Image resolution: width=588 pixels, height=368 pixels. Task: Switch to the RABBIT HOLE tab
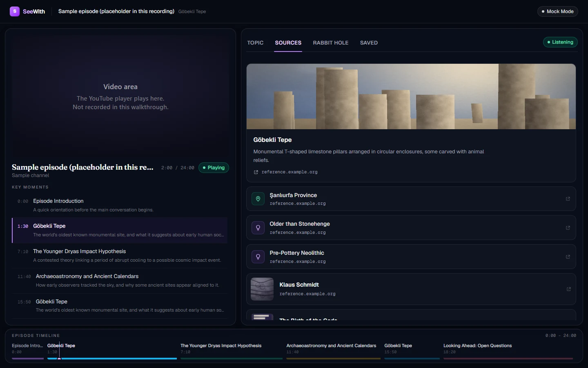(x=331, y=43)
